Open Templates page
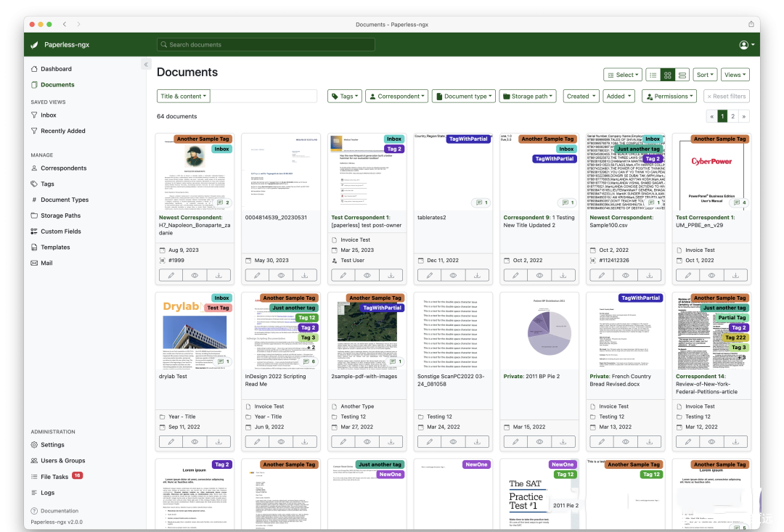 (51, 247)
